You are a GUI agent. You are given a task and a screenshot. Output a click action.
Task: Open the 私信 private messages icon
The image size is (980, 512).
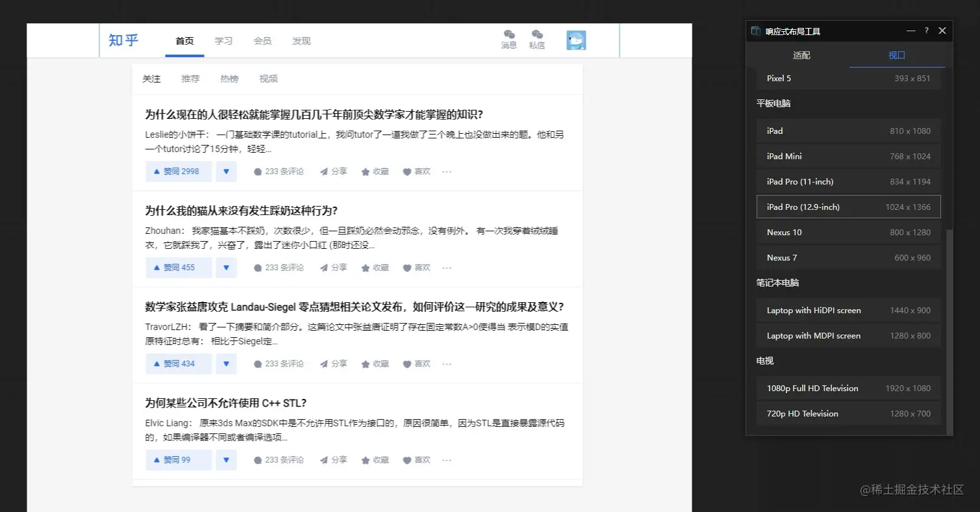click(x=537, y=40)
